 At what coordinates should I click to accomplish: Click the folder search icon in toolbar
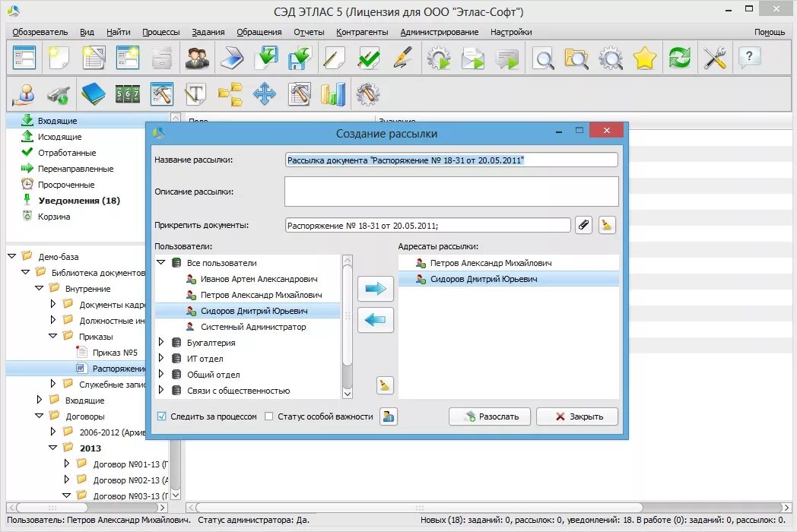point(576,58)
